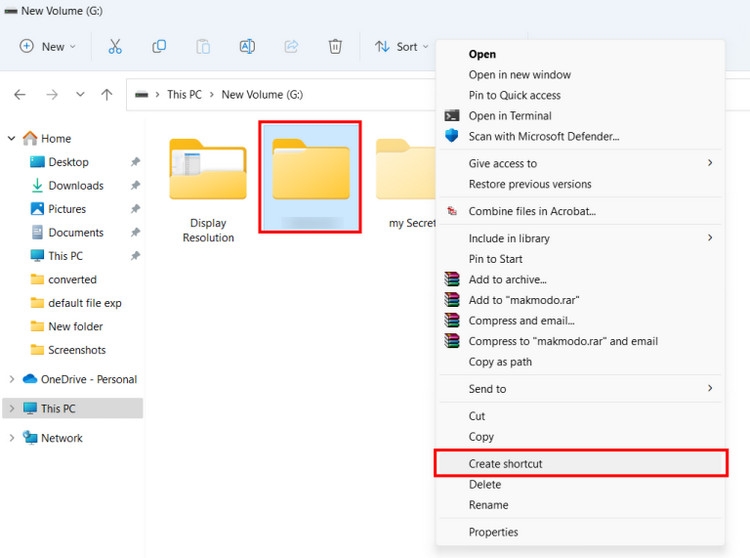750x558 pixels.
Task: Open Pictures in the sidebar
Action: 58,209
